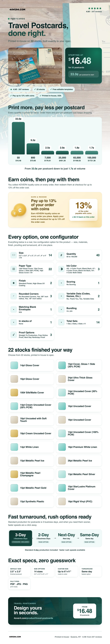Open the Total Sets option card
The height and width of the screenshot is (644, 110).
[x=79, y=322]
